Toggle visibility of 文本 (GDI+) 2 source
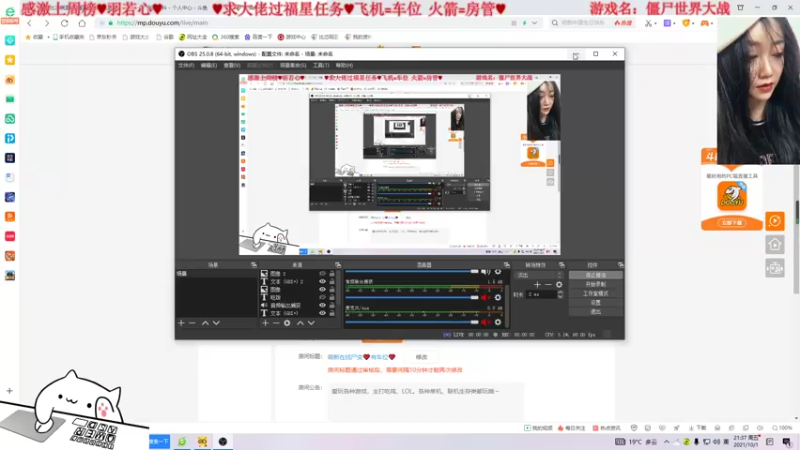This screenshot has width=800, height=450. coord(322,282)
